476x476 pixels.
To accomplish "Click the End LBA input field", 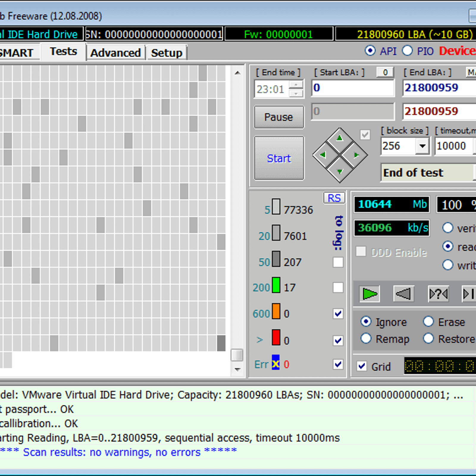I will tap(439, 88).
